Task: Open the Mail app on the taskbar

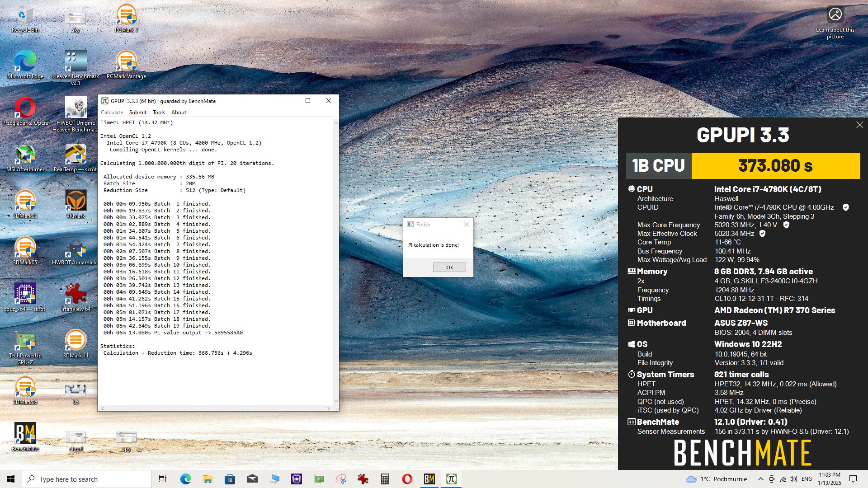Action: click(x=252, y=479)
